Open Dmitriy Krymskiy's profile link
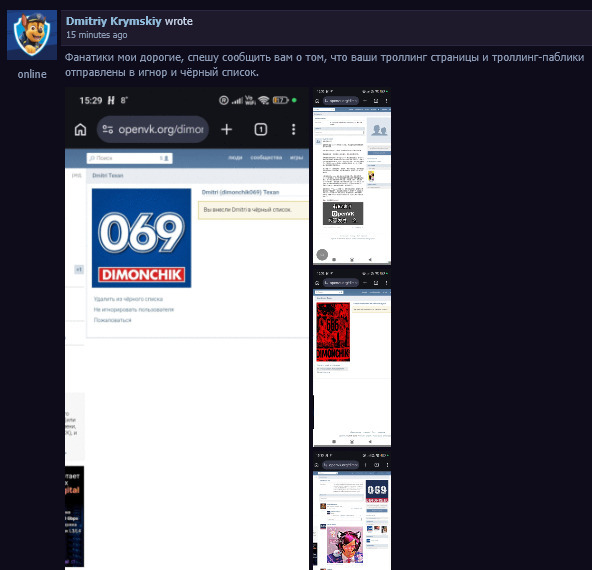Viewport: 592px width, 570px height. point(114,21)
